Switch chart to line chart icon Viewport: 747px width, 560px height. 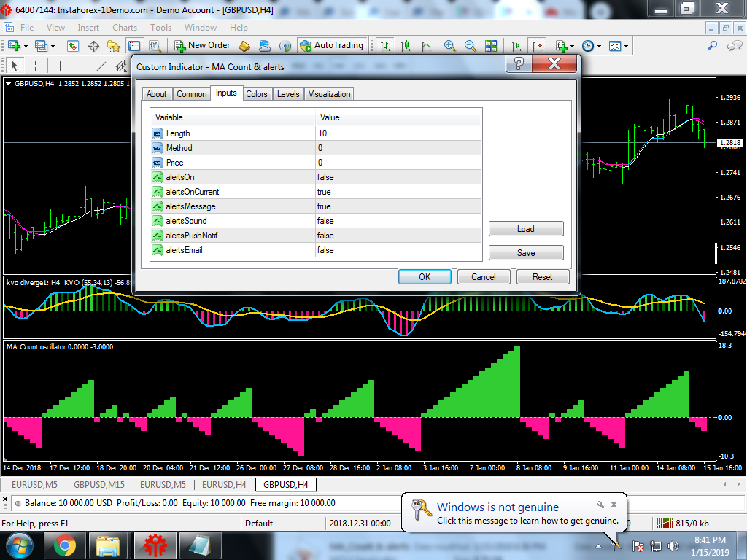[x=426, y=46]
